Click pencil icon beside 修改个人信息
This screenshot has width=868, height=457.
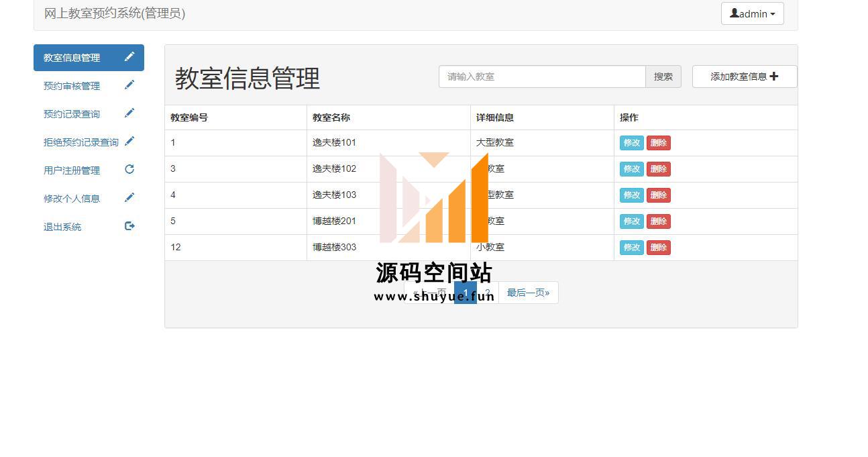[x=129, y=198]
